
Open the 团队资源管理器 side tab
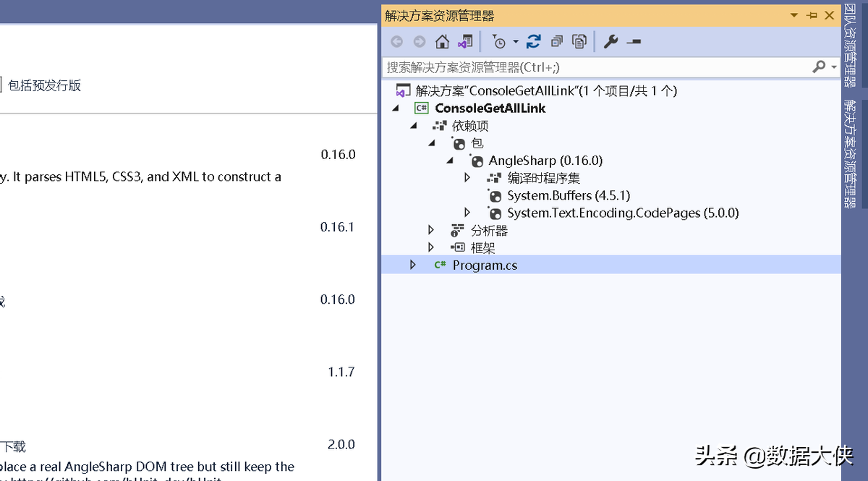(x=851, y=44)
